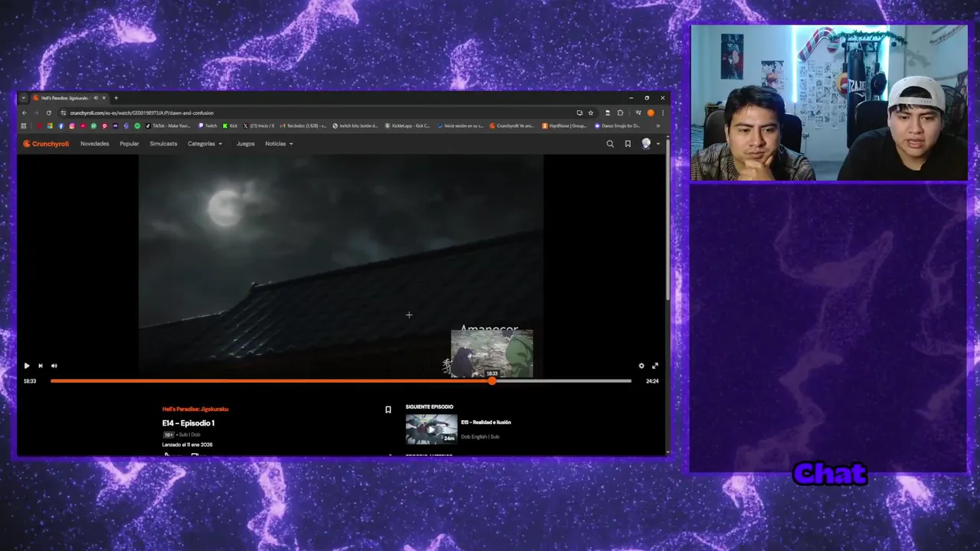Open WhatsApp bookmark icon

[x=93, y=126]
